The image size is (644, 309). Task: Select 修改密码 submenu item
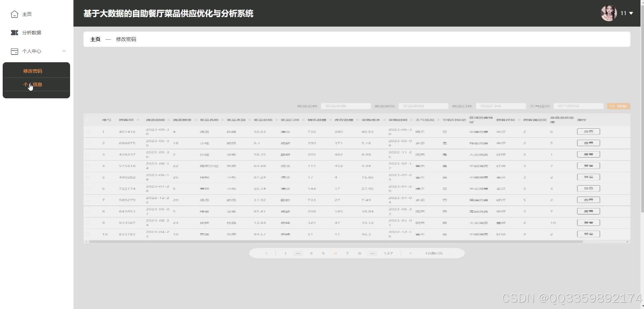coord(33,71)
